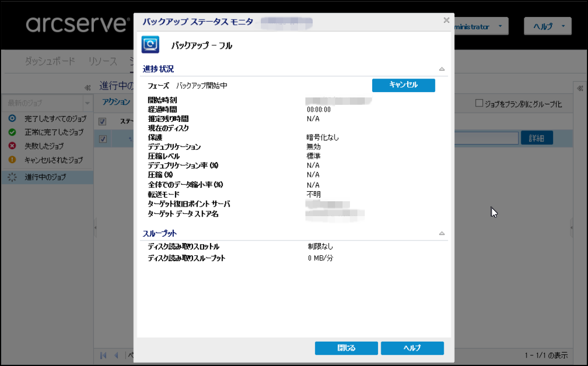Open the 最新のジョブ dropdown
588x366 pixels.
pos(87,103)
